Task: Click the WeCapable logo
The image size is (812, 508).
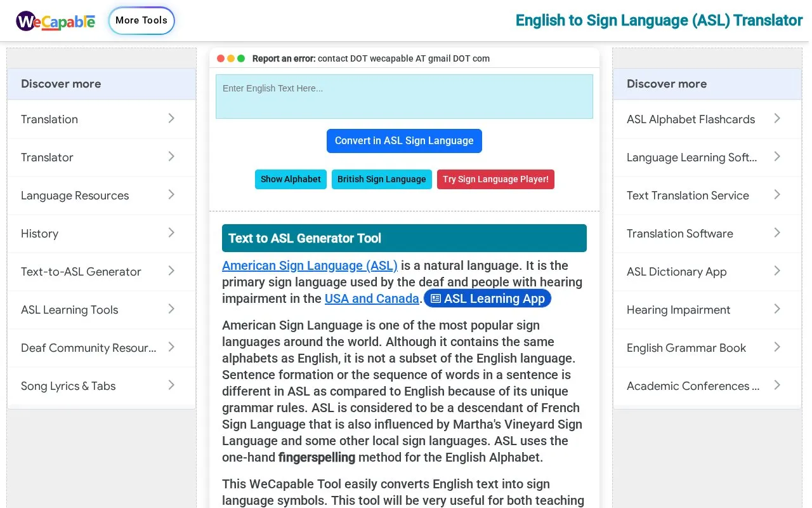Action: point(56,21)
